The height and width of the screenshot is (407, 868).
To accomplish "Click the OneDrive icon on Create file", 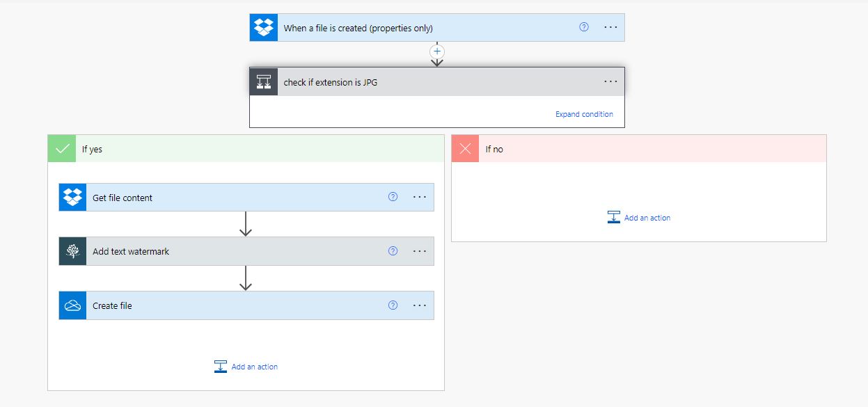I will click(72, 306).
